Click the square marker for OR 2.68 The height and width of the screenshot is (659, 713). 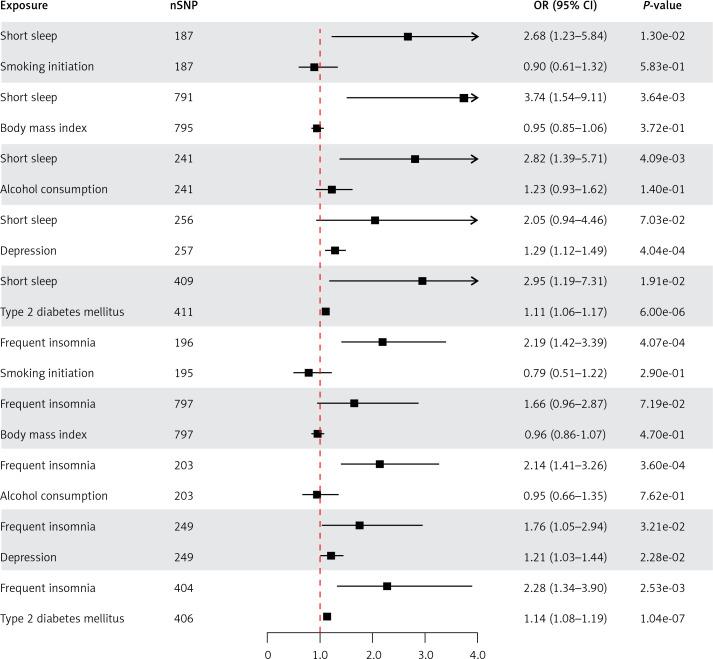coord(408,37)
